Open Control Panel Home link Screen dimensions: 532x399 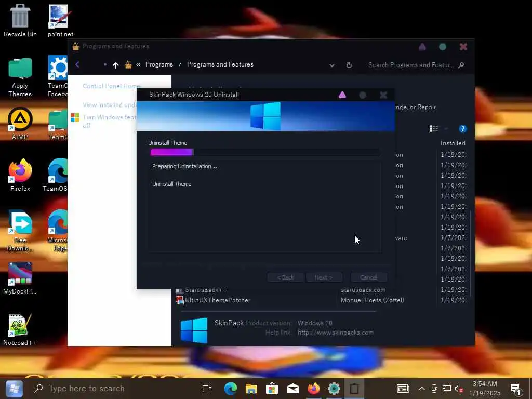pyautogui.click(x=111, y=86)
